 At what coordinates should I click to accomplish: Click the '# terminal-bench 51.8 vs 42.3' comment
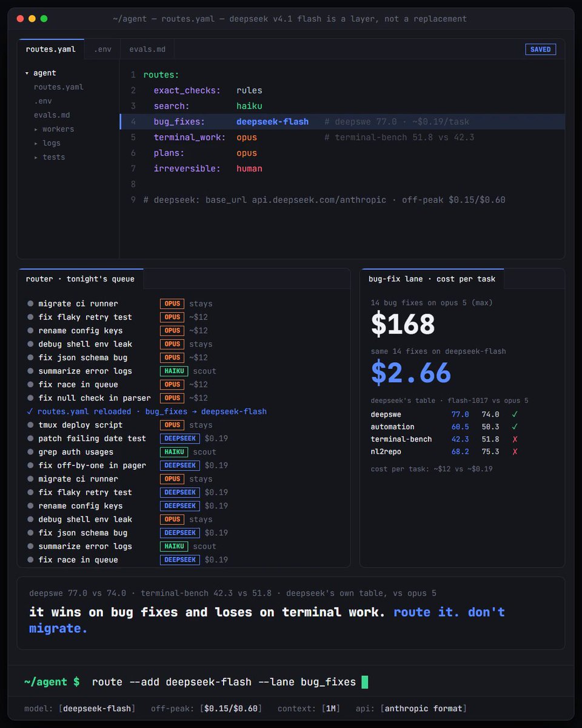click(400, 138)
